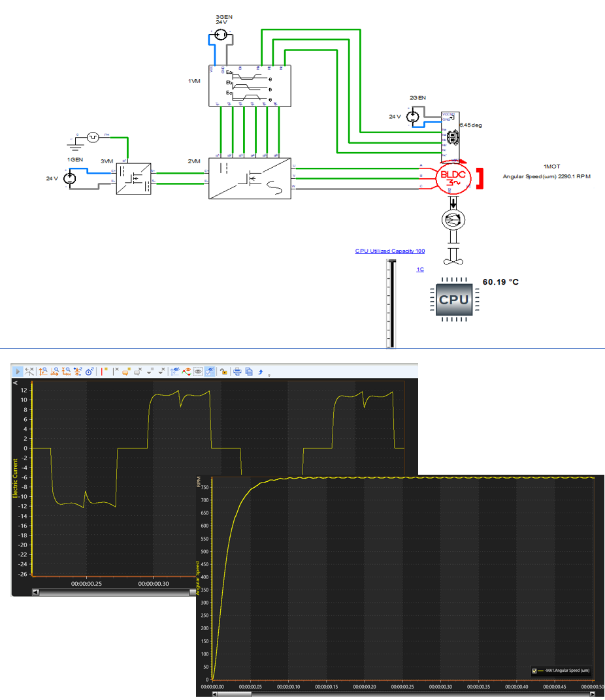Click the print icon in the plot toolbar
The image size is (605, 700).
pos(238,371)
